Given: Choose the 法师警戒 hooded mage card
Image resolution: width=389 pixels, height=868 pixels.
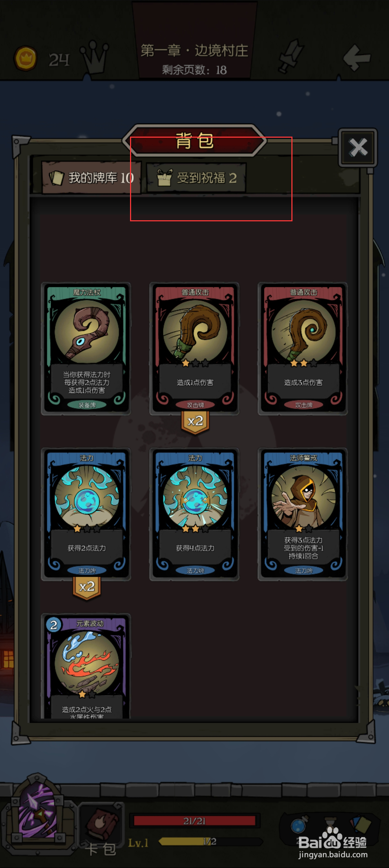Looking at the screenshot, I should 303,514.
